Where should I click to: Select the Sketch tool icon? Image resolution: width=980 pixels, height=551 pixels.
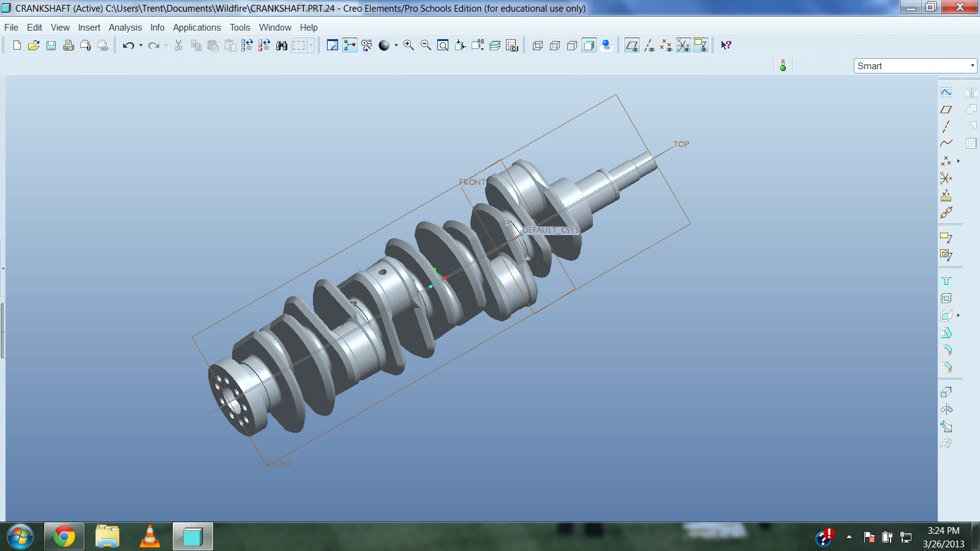pos(946,92)
